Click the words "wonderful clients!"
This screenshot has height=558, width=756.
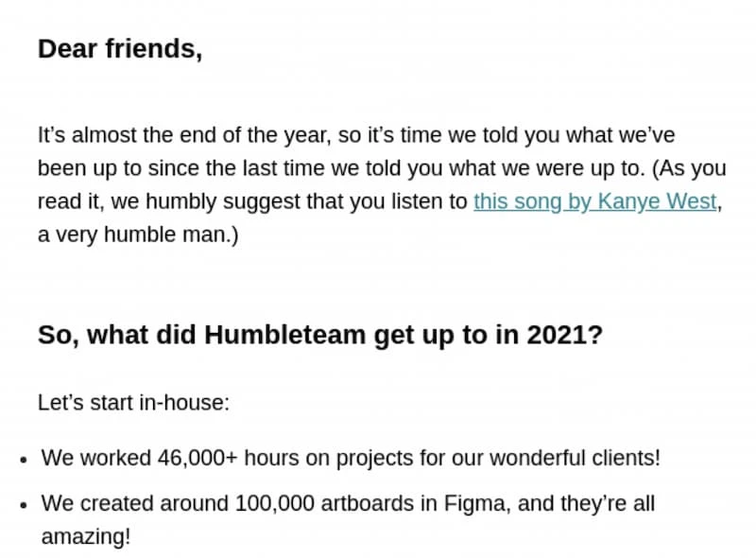pyautogui.click(x=583, y=459)
